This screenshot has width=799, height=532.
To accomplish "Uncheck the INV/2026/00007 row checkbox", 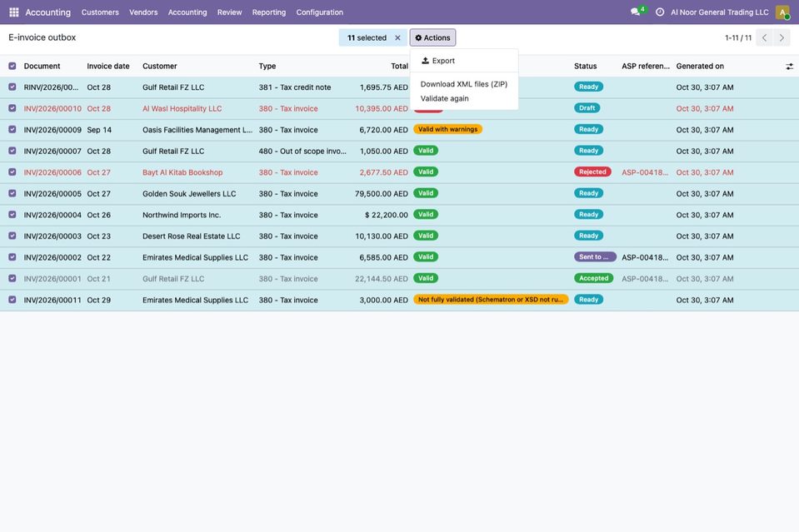I will pyautogui.click(x=12, y=152).
